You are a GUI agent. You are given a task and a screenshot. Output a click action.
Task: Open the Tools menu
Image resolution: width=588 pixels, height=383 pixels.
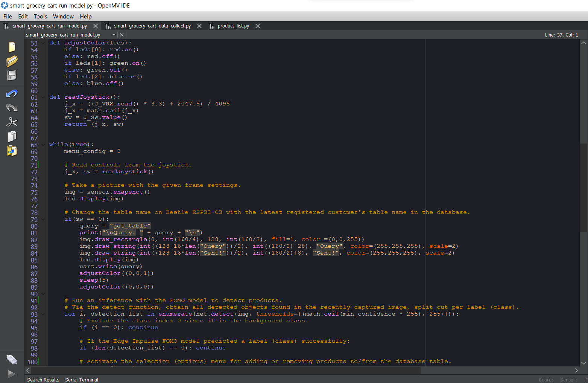coord(40,16)
